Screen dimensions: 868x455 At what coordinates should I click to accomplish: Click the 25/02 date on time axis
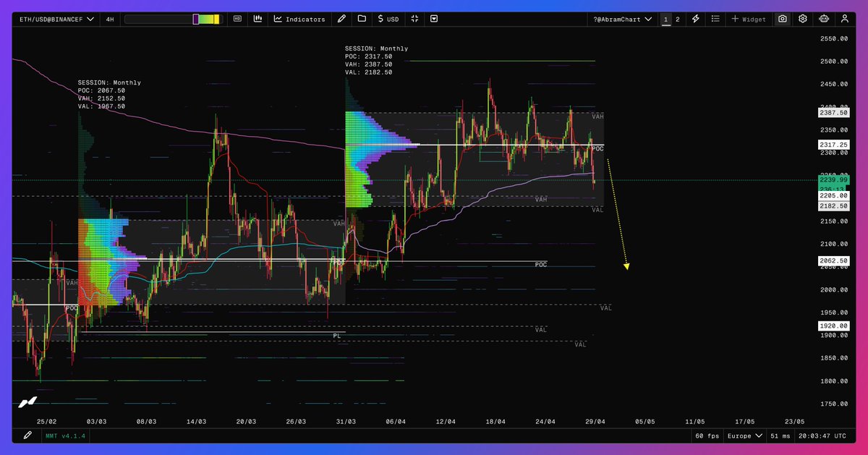pyautogui.click(x=46, y=421)
